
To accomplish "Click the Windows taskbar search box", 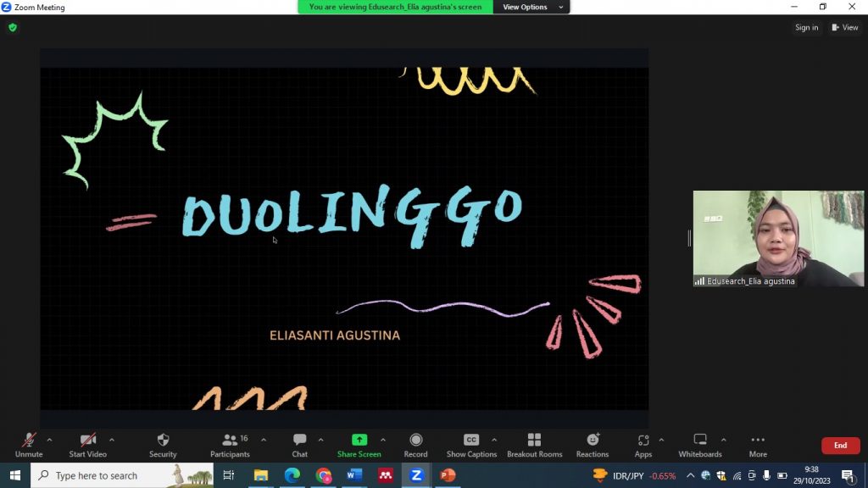I will click(110, 476).
